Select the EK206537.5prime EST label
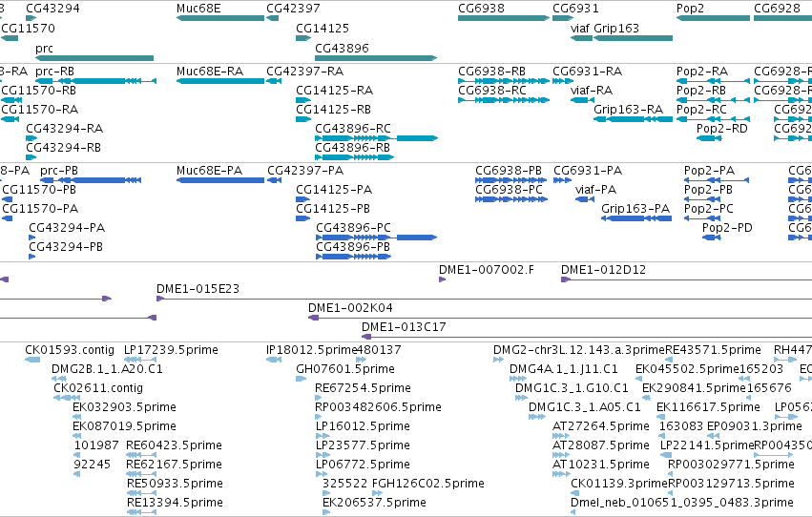The image size is (812, 517). tap(374, 503)
